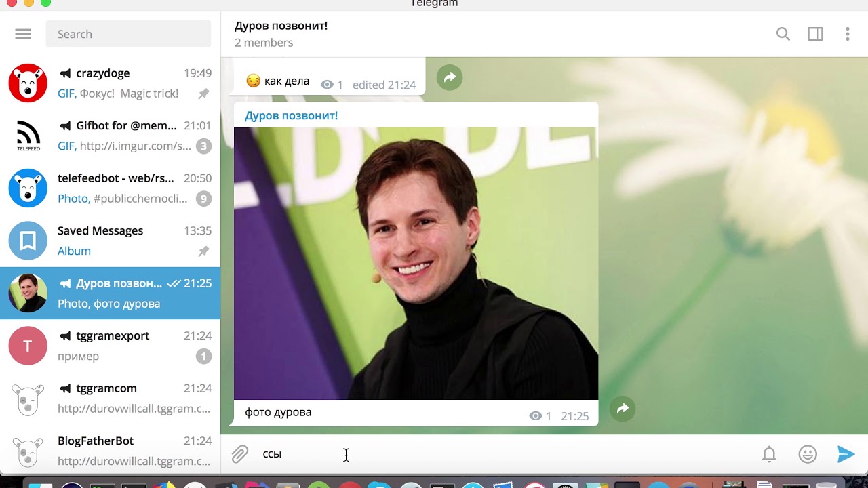
Task: Open telefeedbot - web/rs... chat
Action: (x=111, y=188)
